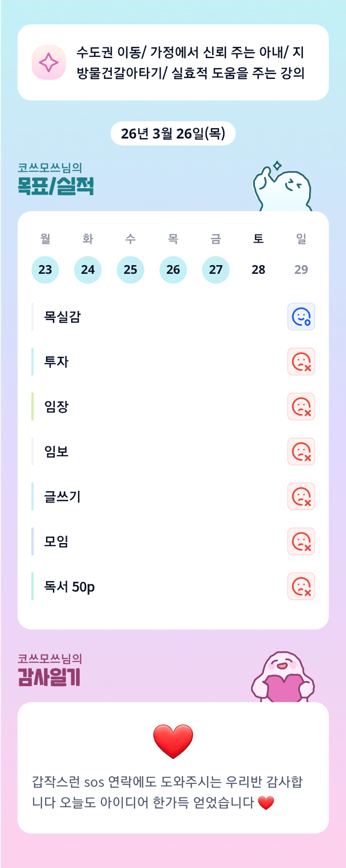Toggle the 목실감 smiley status icon
Image resolution: width=346 pixels, height=868 pixels.
[301, 317]
